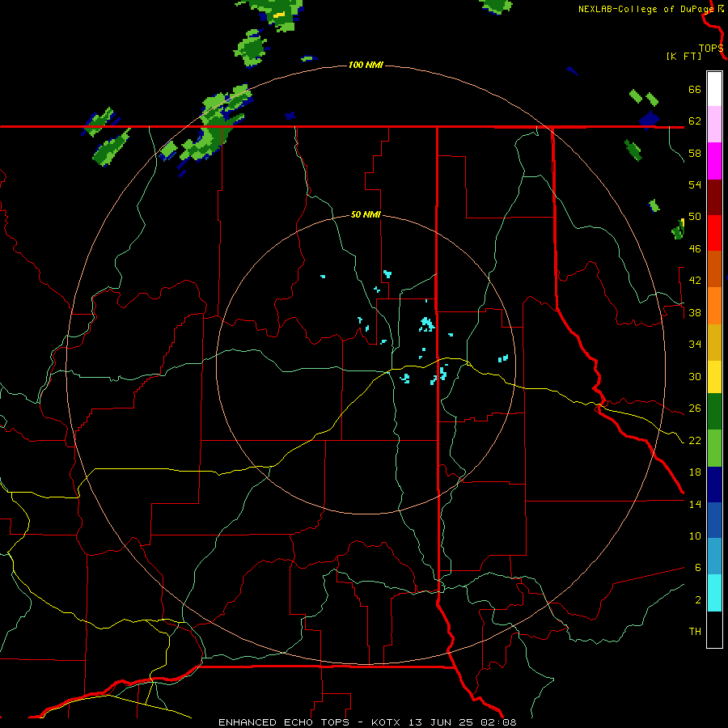Select the black TH swatch at scale bottom
The width and height of the screenshot is (728, 728).
(x=714, y=629)
